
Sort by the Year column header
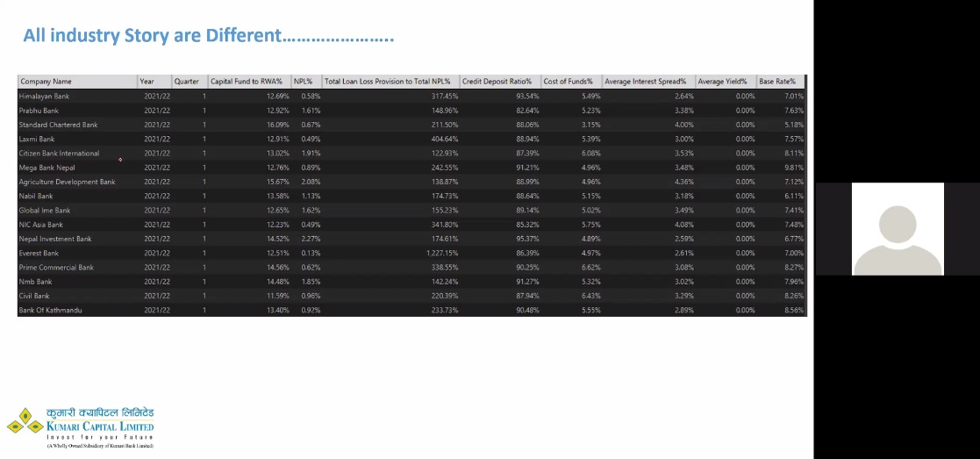click(154, 82)
